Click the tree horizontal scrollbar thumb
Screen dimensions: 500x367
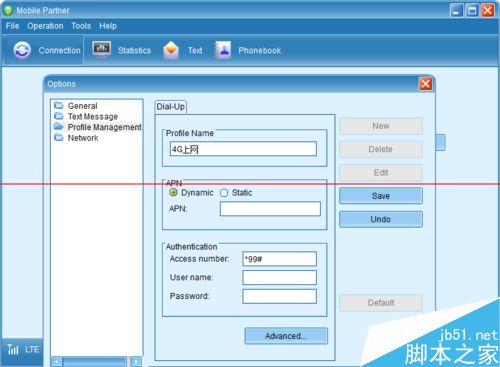tap(94, 362)
